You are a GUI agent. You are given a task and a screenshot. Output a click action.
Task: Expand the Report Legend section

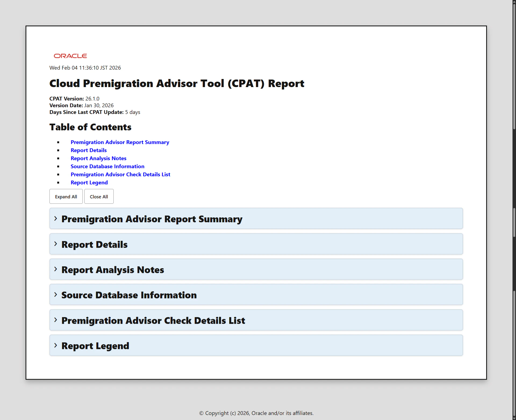pyautogui.click(x=256, y=345)
